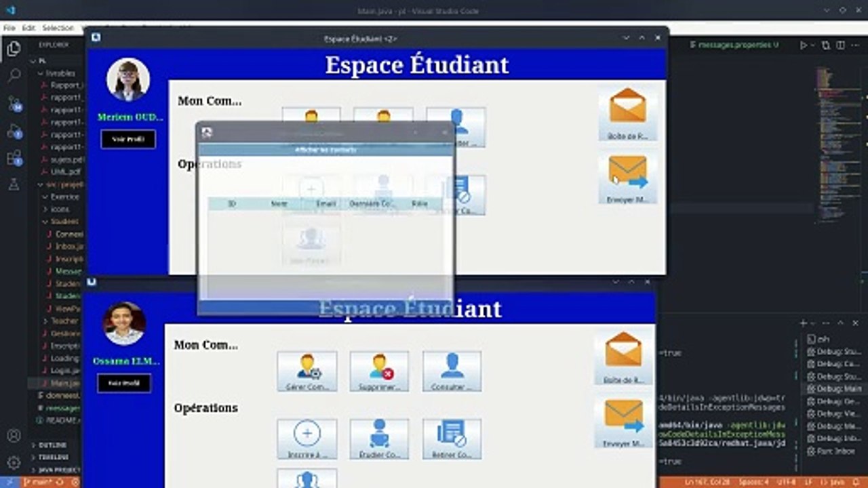
Task: Add a new terminal with the plus icon
Action: [804, 323]
